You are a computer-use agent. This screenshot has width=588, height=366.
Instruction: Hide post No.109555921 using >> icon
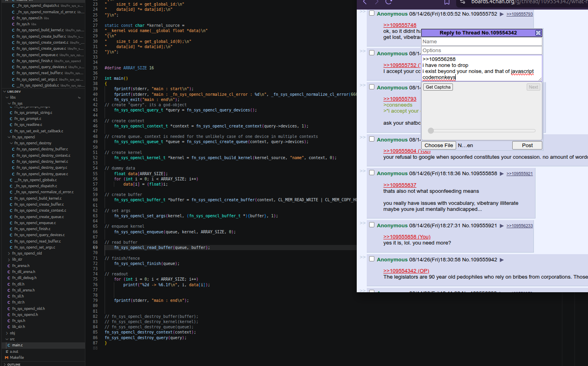(362, 223)
